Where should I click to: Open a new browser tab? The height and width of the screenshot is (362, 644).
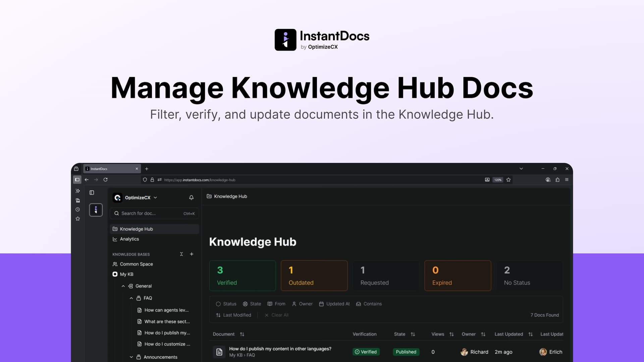pos(147,169)
